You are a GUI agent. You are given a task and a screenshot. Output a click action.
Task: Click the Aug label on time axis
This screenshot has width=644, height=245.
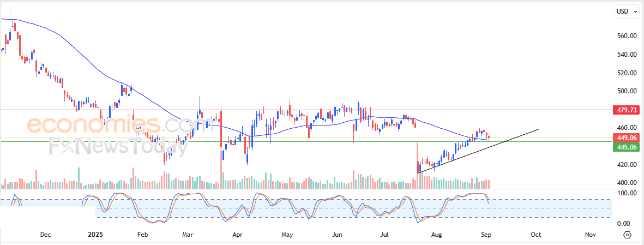click(437, 235)
